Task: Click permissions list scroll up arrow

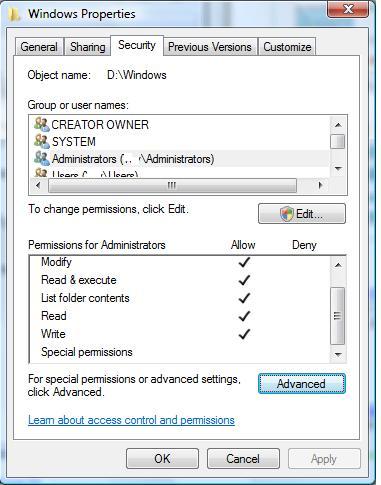Action: [338, 265]
